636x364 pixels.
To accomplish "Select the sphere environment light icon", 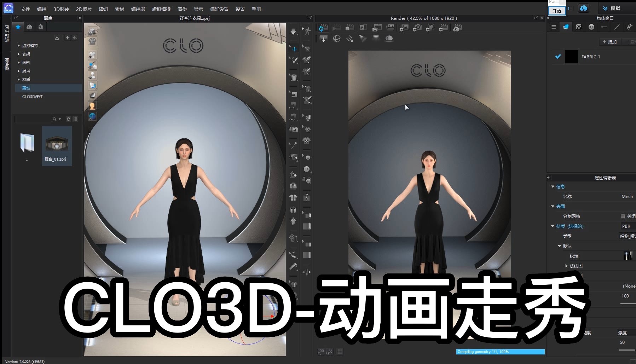I will pyautogui.click(x=337, y=39).
